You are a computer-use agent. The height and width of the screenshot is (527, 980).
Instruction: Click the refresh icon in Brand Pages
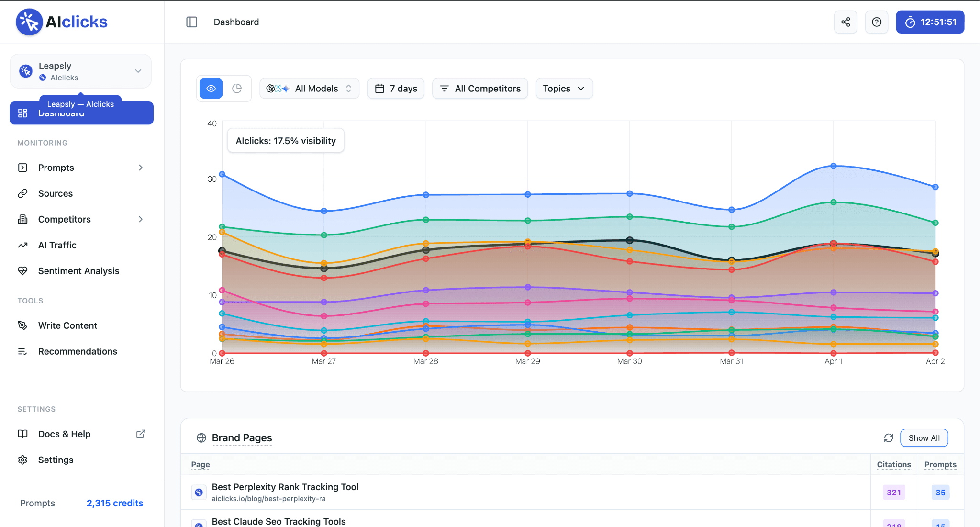click(888, 438)
